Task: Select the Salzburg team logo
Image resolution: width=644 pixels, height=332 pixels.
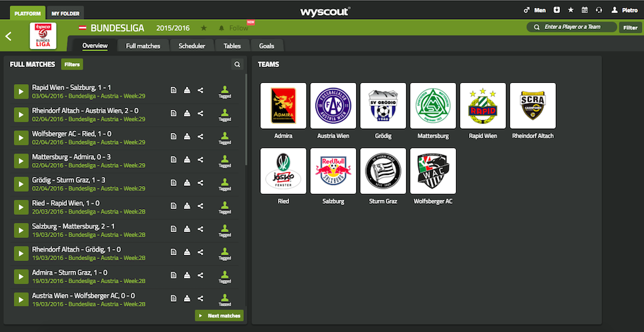Action: coord(333,171)
